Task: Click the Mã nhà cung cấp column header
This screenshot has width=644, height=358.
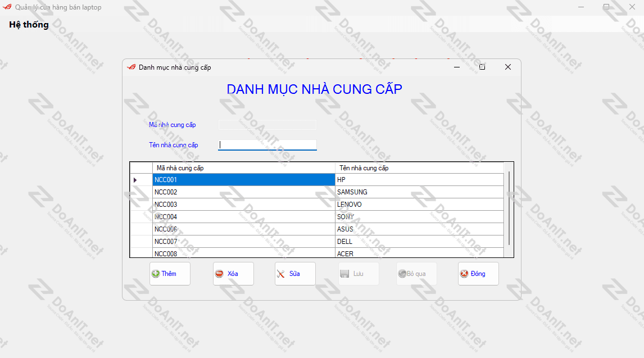Action: [243, 168]
